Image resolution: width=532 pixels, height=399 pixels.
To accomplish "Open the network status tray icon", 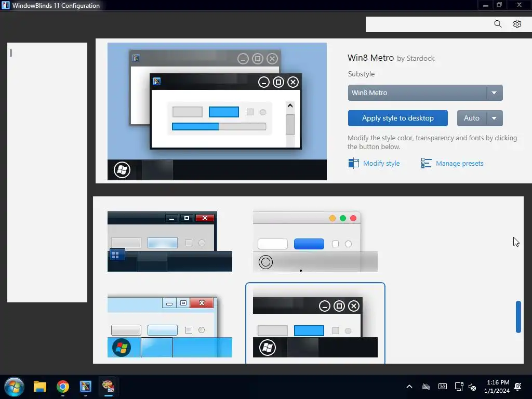I will click(x=459, y=387).
